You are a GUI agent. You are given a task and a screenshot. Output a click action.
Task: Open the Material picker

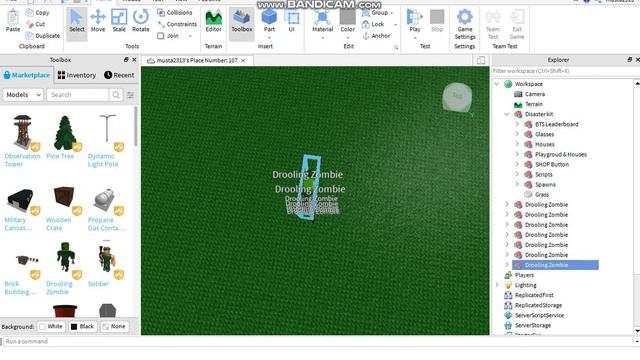point(322,20)
